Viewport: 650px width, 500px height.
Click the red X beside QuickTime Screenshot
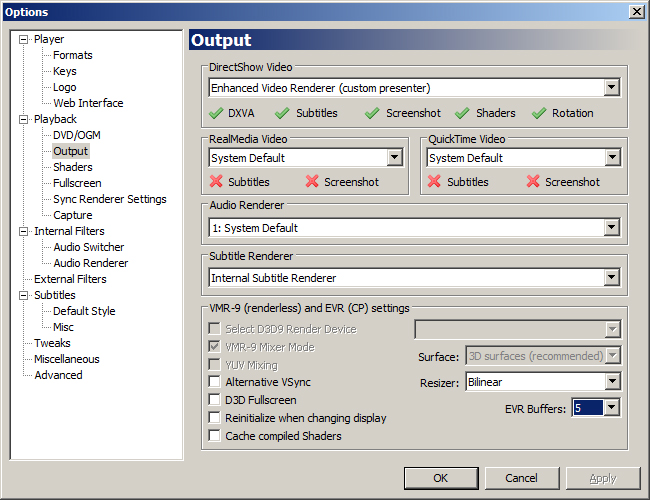(x=533, y=182)
